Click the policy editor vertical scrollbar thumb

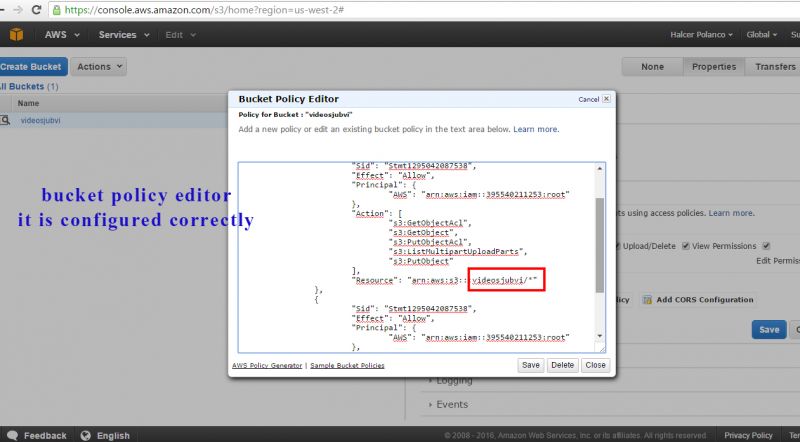coord(599,245)
